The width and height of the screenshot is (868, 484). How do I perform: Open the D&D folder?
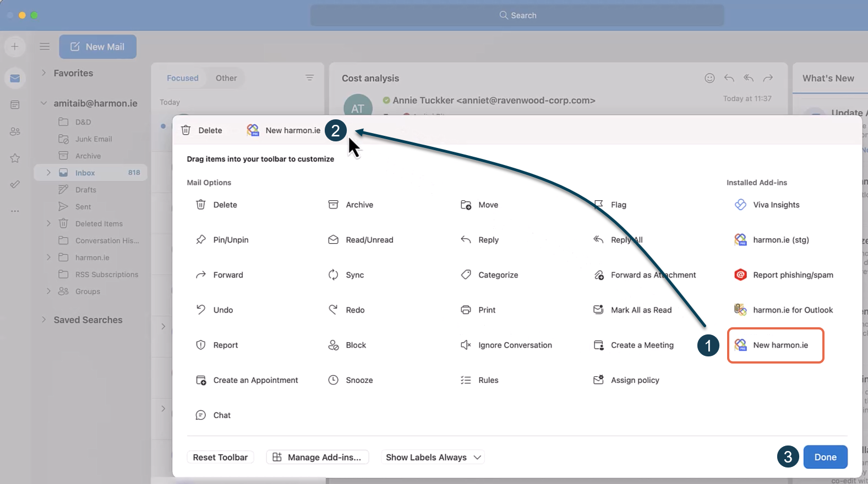pos(75,122)
